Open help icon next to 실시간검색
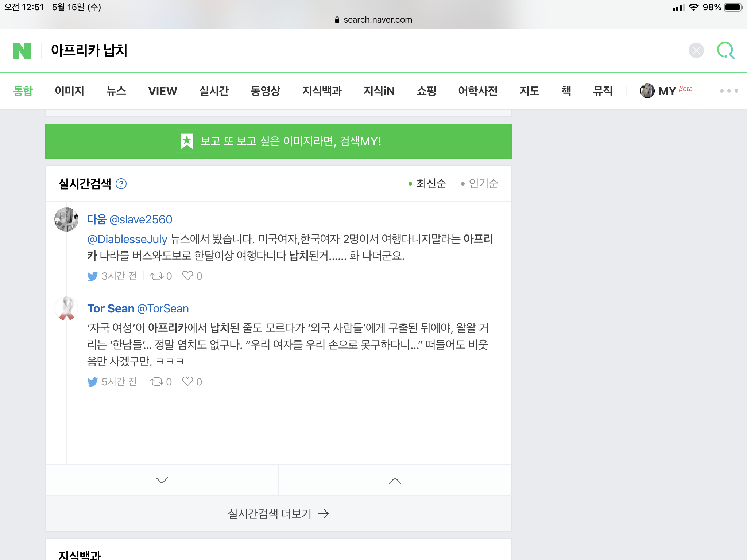 121,184
